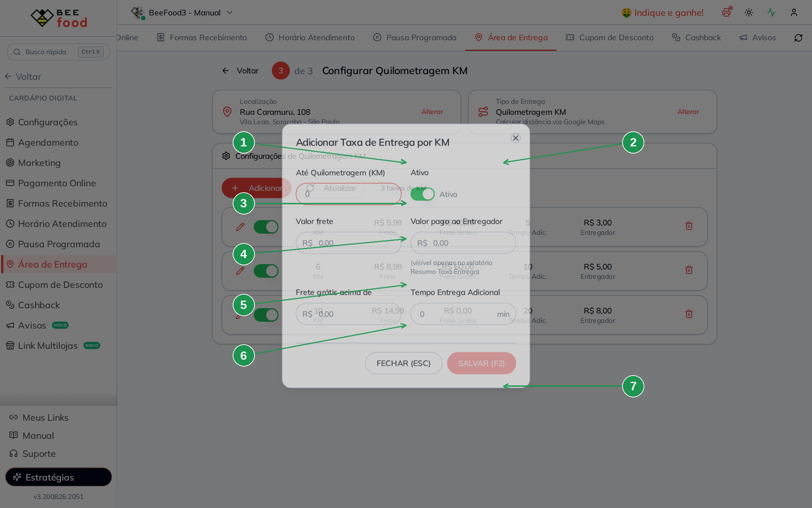812x508 pixels.
Task: Toggle the Ativo switch in the dialog
Action: click(x=423, y=194)
